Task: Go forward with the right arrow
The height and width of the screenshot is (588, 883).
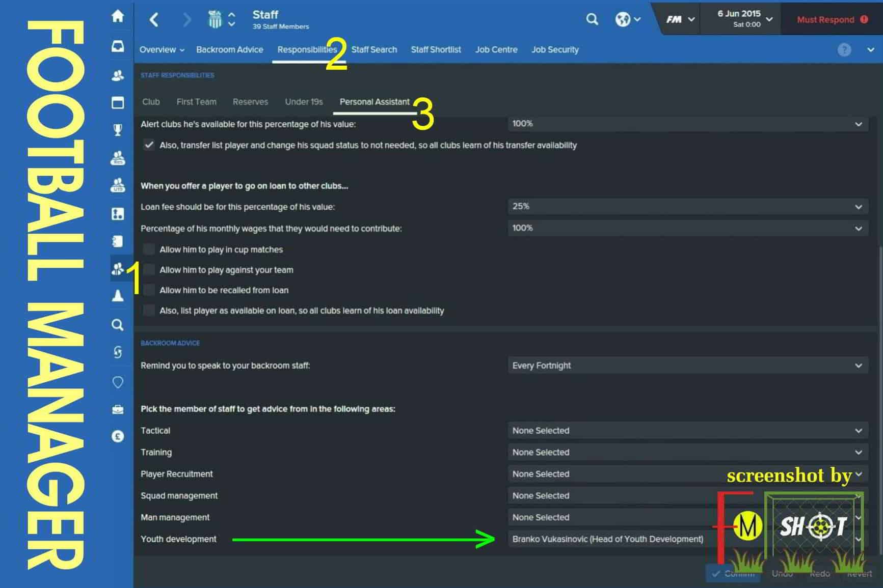Action: 187,20
